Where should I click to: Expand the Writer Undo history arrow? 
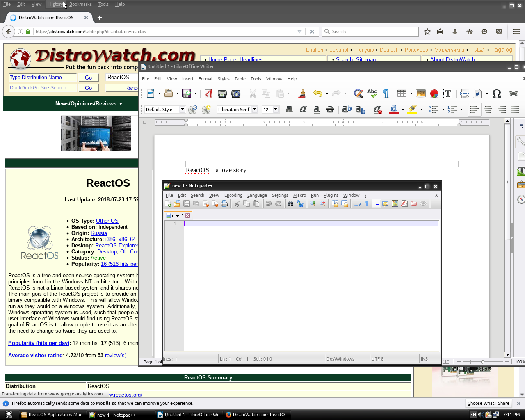(x=327, y=94)
